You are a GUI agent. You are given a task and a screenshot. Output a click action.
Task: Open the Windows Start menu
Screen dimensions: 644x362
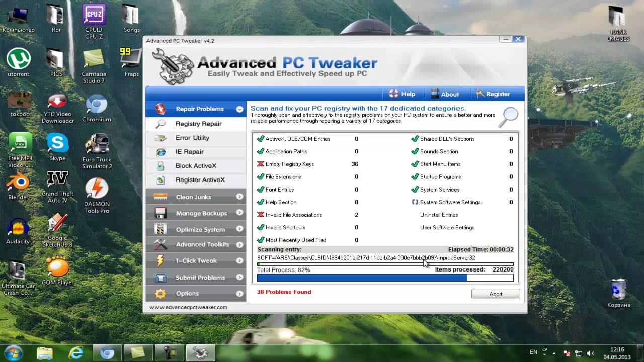coord(14,352)
